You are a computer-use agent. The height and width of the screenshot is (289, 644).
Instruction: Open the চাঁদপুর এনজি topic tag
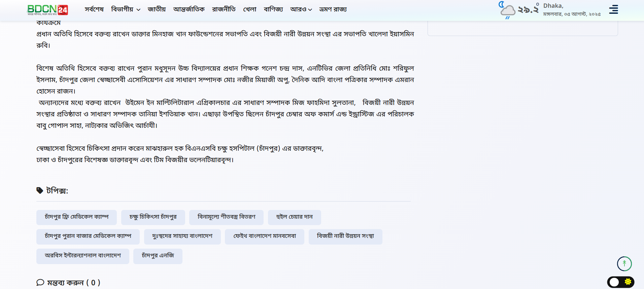[158, 256]
